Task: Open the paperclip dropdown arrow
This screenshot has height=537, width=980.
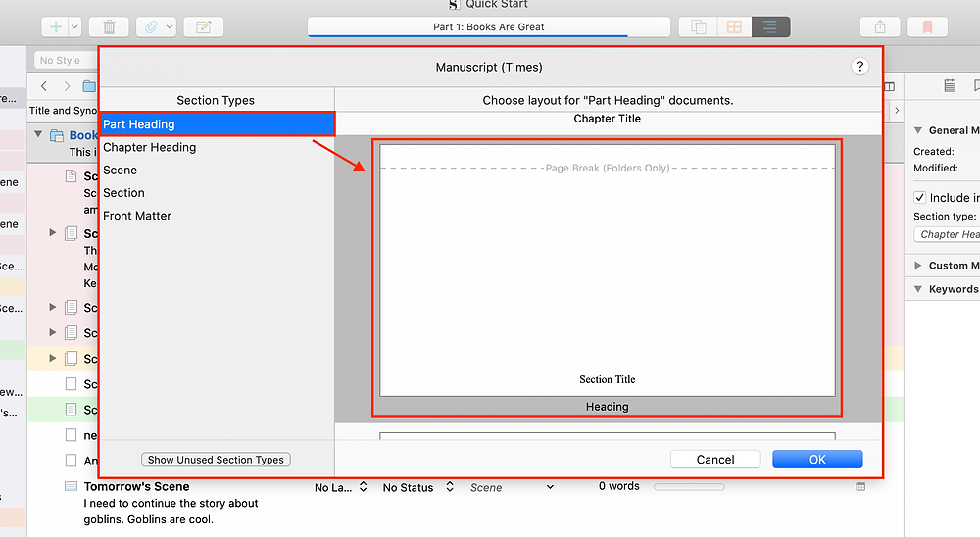Action: click(x=170, y=26)
